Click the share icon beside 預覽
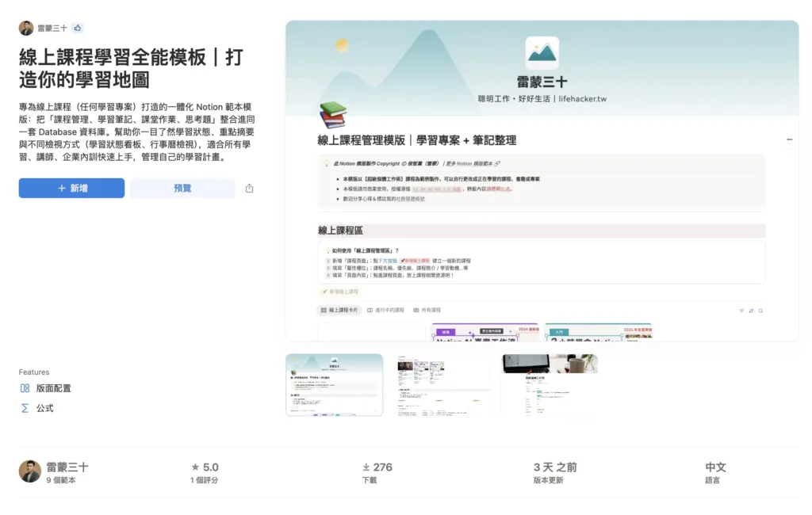Image resolution: width=812 pixels, height=515 pixels. pos(250,189)
